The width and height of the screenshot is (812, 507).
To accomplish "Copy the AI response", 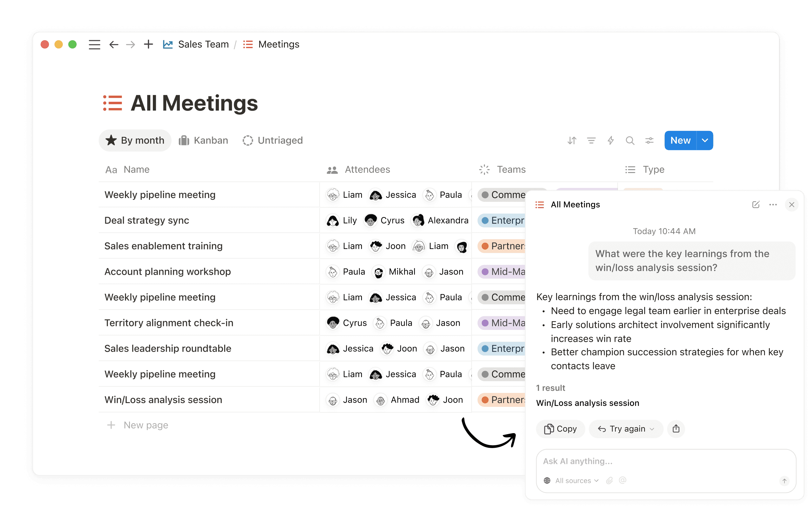I will pos(560,429).
